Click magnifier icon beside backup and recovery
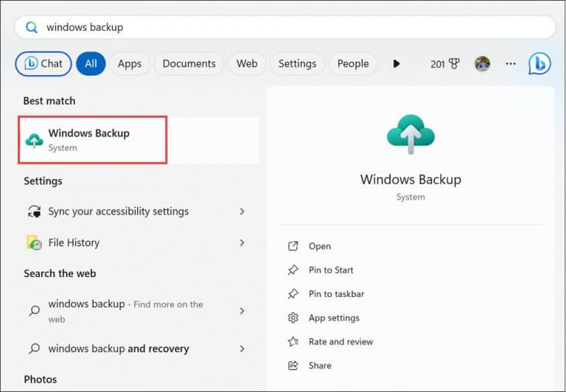 pyautogui.click(x=35, y=349)
